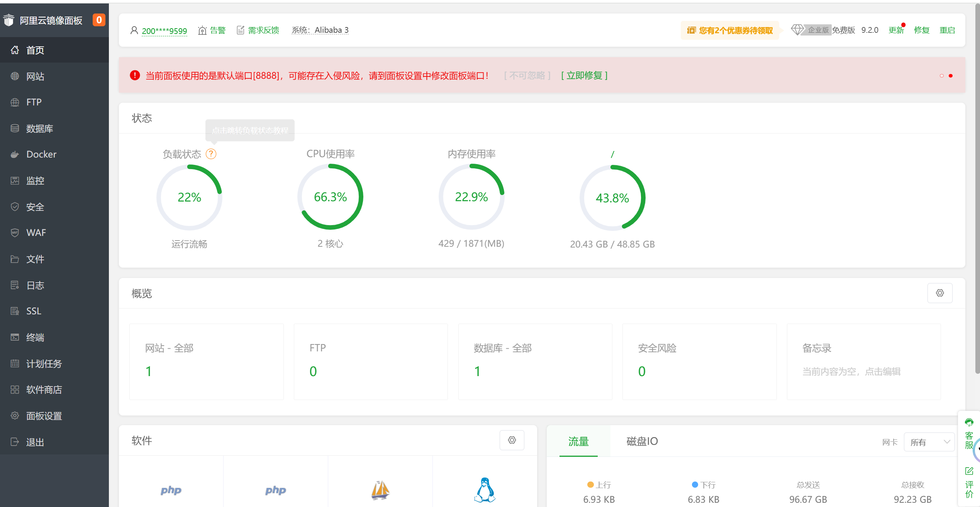Switch to the 磁盘IO tab

point(642,441)
